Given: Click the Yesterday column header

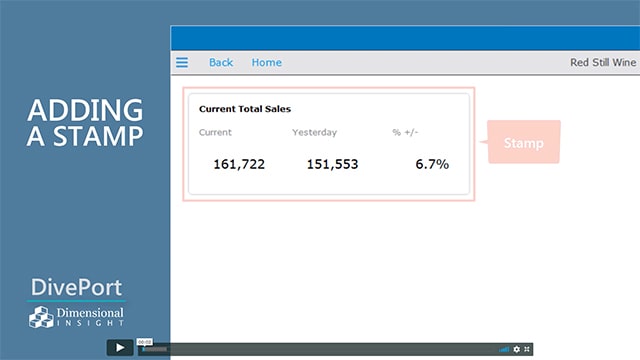Looking at the screenshot, I should tap(314, 132).
